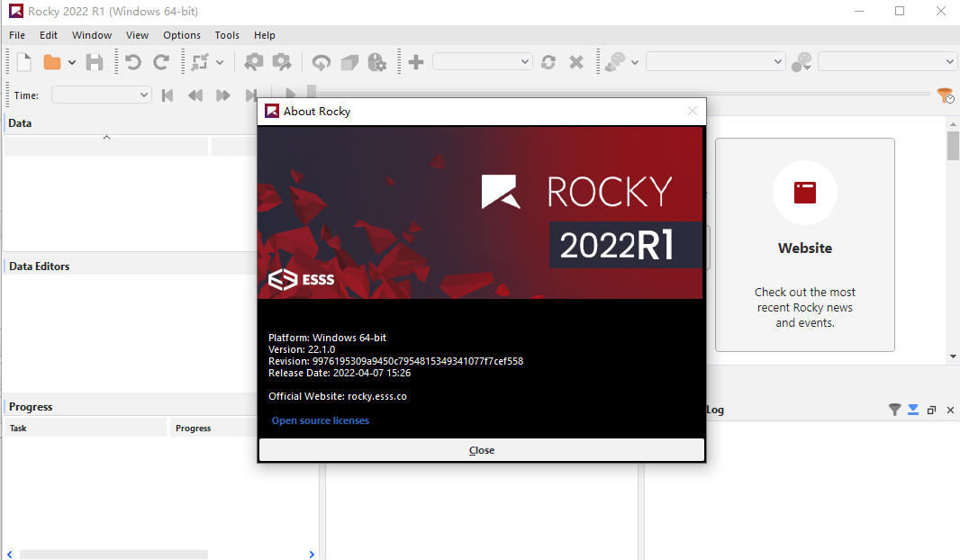Float the Log panel with undock icon
Viewport: 960px width, 560px height.
[x=932, y=410]
